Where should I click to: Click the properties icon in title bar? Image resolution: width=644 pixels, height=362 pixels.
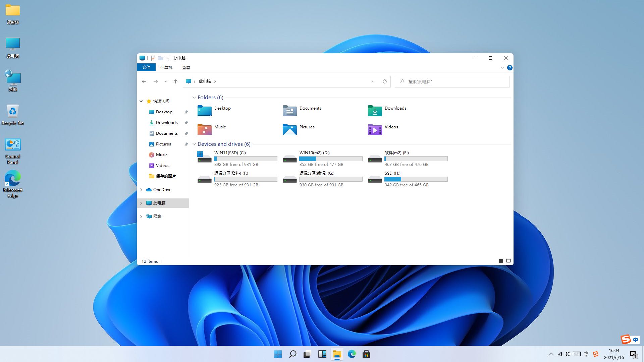(153, 58)
